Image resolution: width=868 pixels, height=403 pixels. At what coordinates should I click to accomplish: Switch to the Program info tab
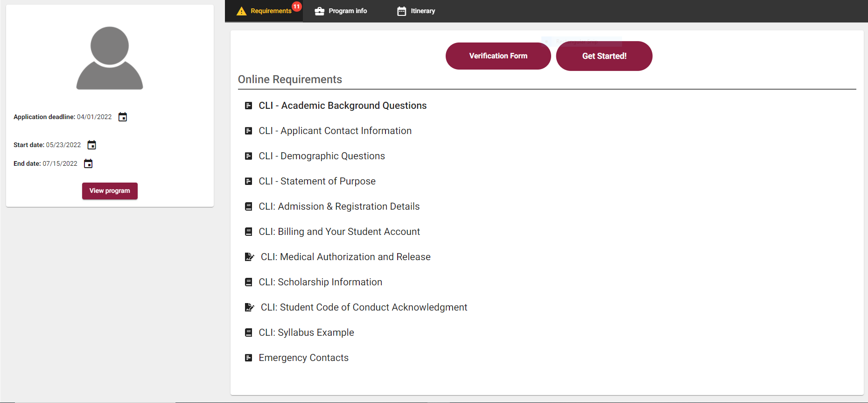pyautogui.click(x=341, y=11)
